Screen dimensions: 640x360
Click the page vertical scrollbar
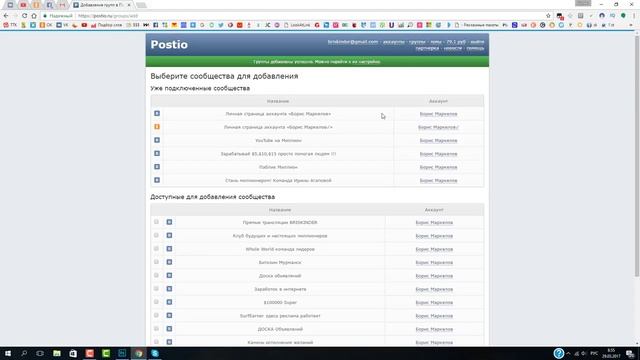637,157
